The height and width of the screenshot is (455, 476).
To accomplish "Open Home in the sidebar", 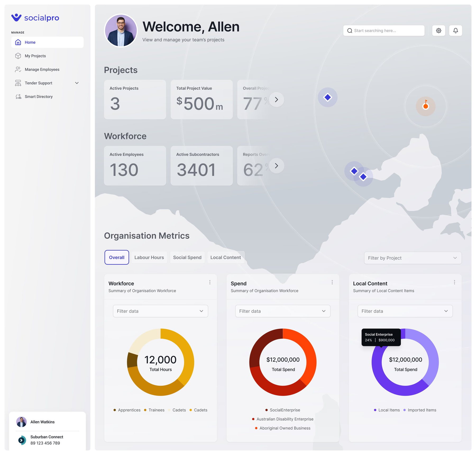I will coord(48,42).
